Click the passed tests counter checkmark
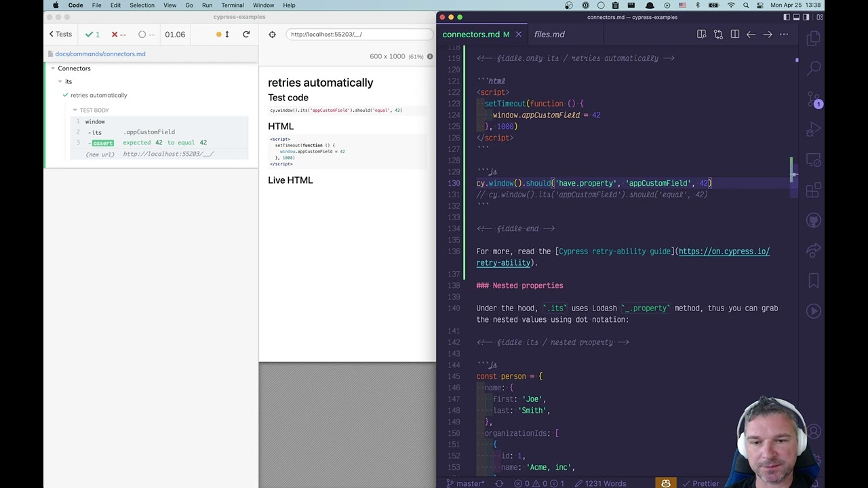Viewport: 868px width, 488px height. tap(89, 34)
